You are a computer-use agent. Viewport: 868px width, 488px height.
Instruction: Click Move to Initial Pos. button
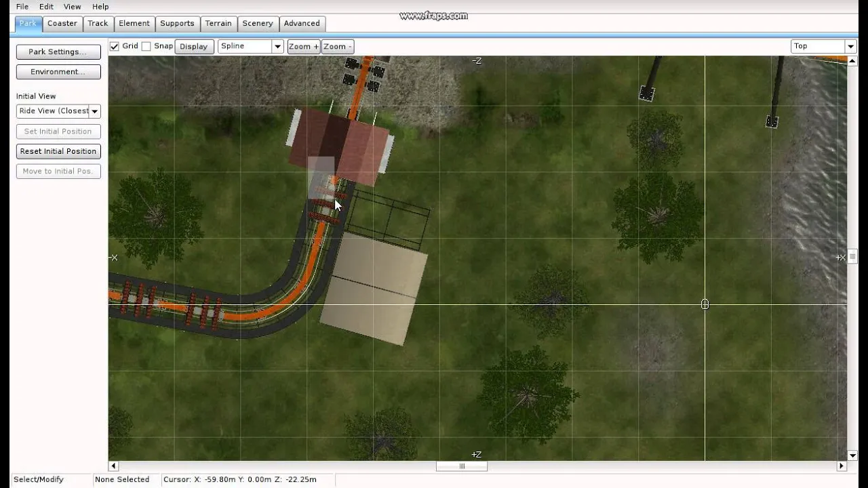point(58,171)
